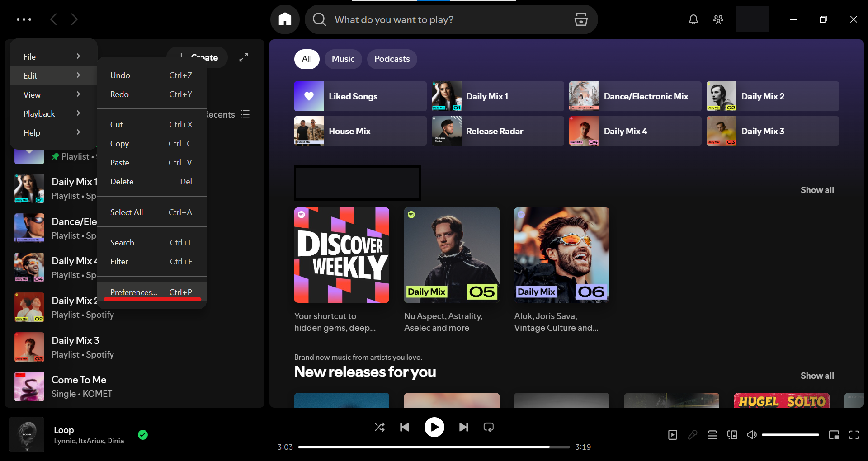Toggle repeat mode
868x461 pixels.
tap(489, 427)
